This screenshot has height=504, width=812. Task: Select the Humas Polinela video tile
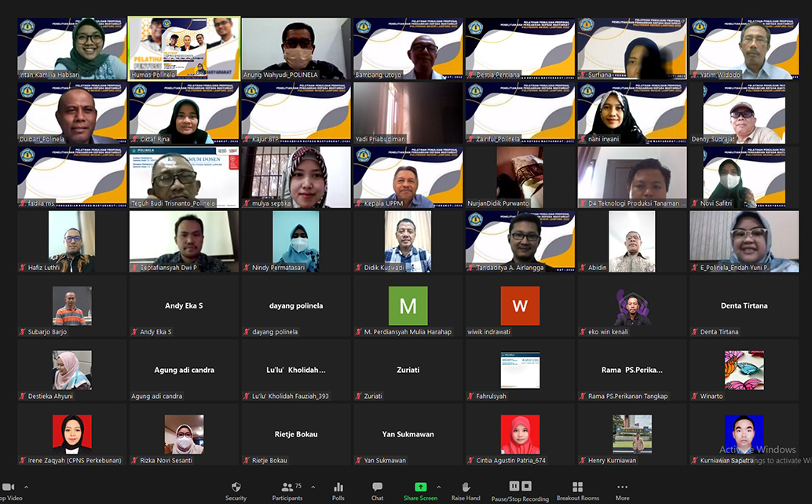point(184,48)
